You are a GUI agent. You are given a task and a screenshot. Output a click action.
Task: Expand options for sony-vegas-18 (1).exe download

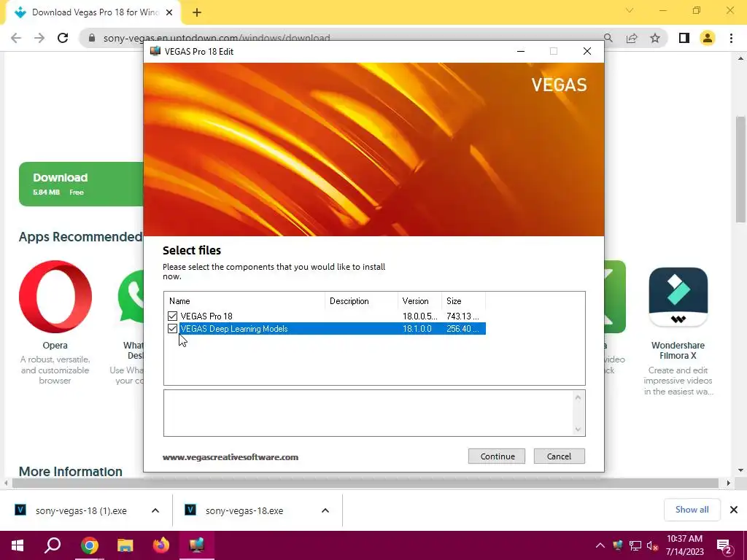[x=155, y=510]
